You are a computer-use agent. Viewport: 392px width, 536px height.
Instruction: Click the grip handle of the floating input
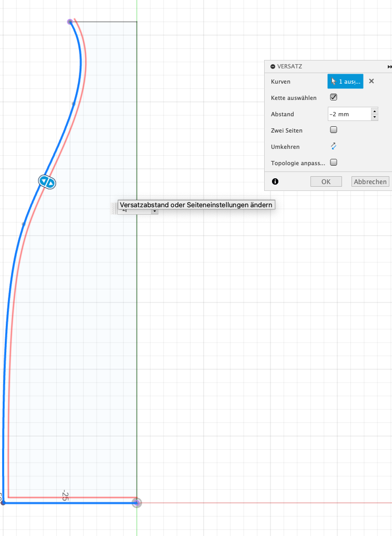(x=114, y=209)
